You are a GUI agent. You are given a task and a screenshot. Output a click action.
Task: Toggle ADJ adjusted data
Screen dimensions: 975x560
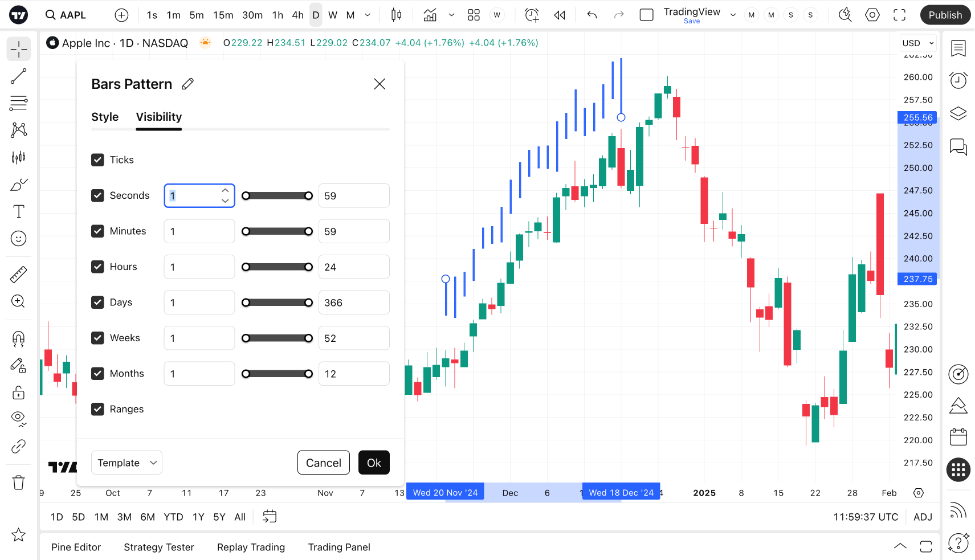click(923, 517)
